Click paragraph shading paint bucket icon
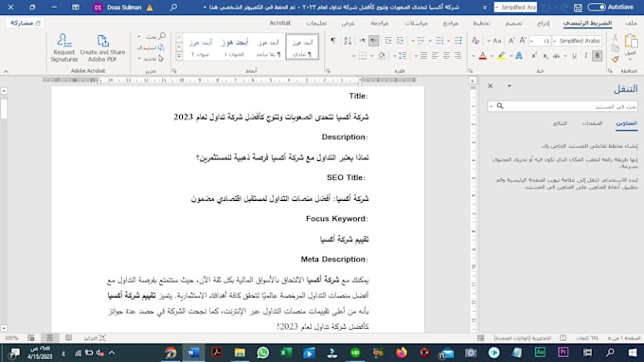This screenshot has height=362, width=644. 382,56
